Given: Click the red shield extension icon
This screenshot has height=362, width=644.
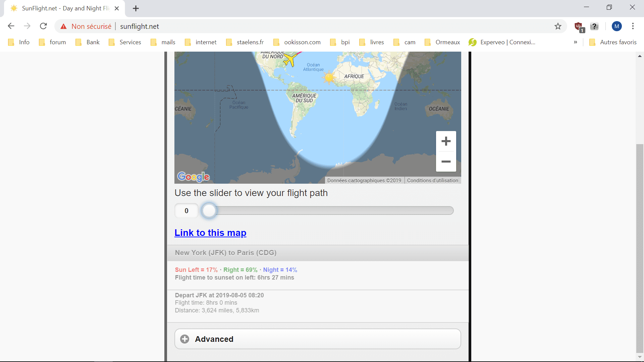Looking at the screenshot, I should point(579,26).
